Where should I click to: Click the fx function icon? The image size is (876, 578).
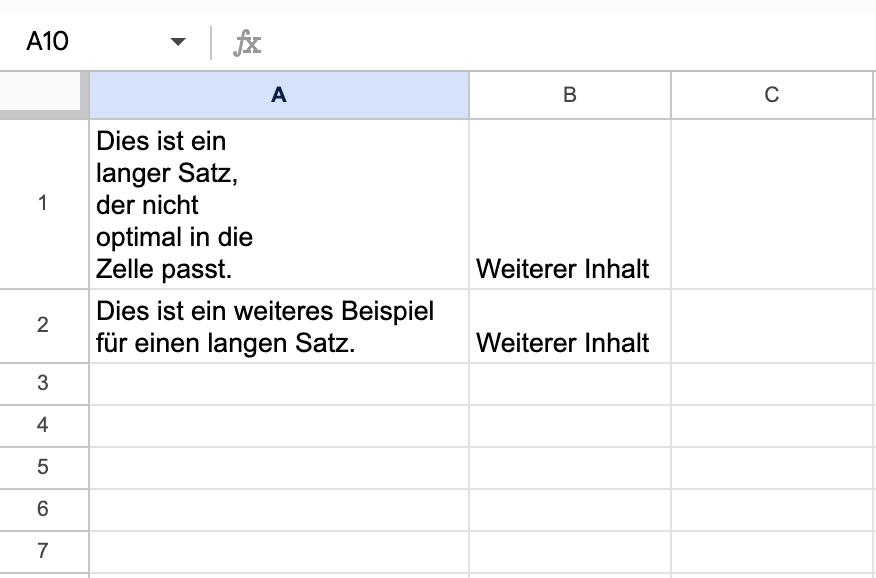point(247,43)
